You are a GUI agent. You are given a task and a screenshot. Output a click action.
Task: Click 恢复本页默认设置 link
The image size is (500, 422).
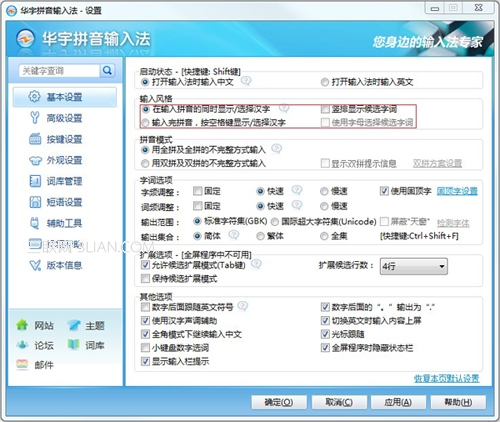click(447, 378)
